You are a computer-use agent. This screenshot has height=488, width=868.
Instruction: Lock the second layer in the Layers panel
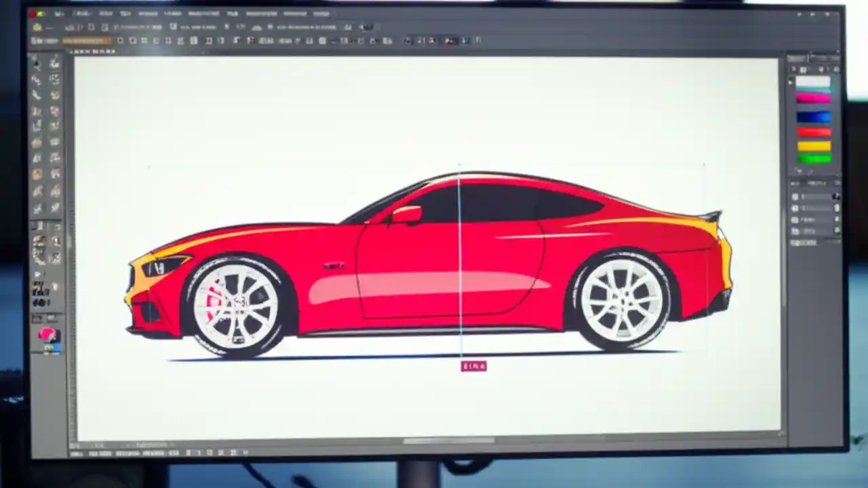tap(835, 207)
